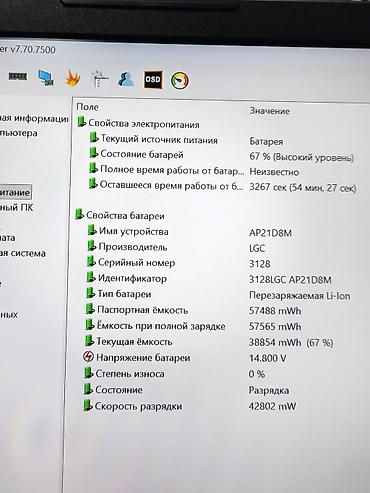Click the battery icon beside 'Свойства электропитания'
The height and width of the screenshot is (493, 370).
point(81,122)
